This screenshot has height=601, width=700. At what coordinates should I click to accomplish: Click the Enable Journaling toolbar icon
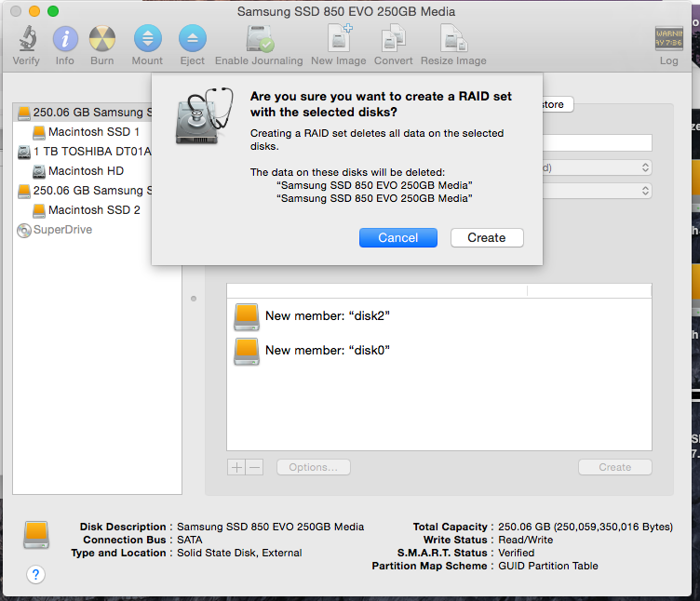coord(260,38)
